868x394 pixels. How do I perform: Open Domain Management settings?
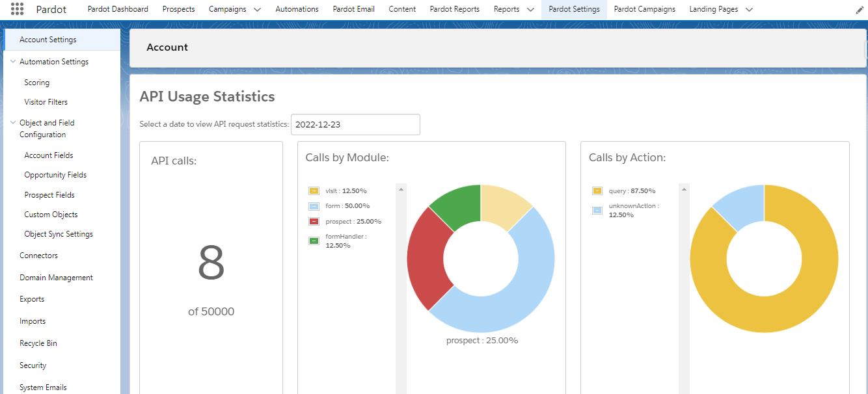[56, 278]
